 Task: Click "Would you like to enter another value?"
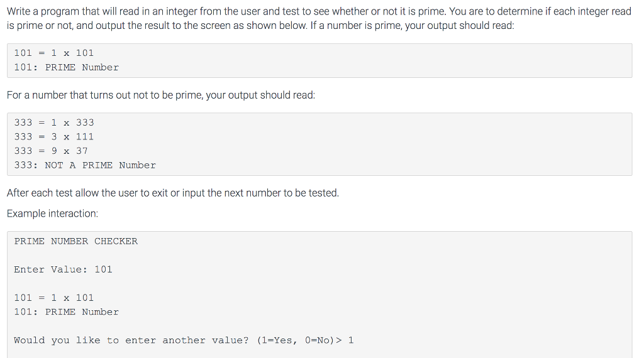coord(131,340)
